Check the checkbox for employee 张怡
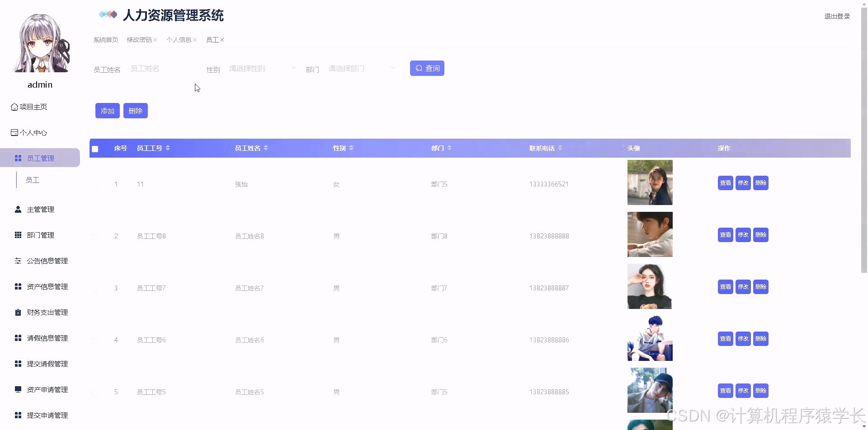The height and width of the screenshot is (430, 868). tap(95, 184)
